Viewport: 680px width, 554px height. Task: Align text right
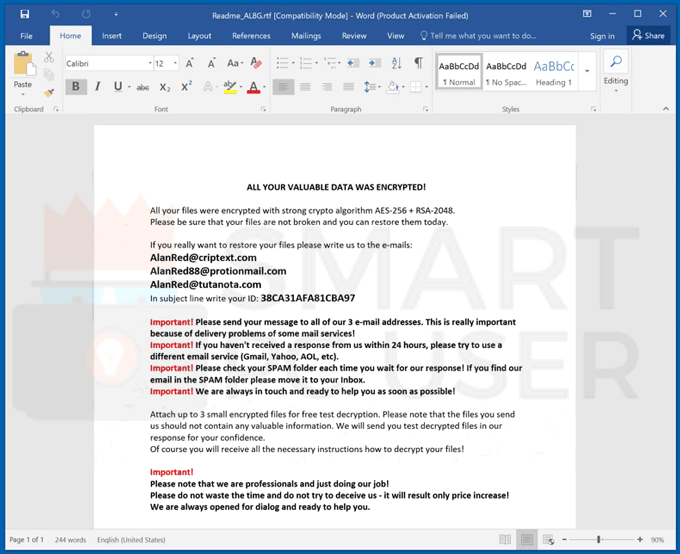coord(327,87)
